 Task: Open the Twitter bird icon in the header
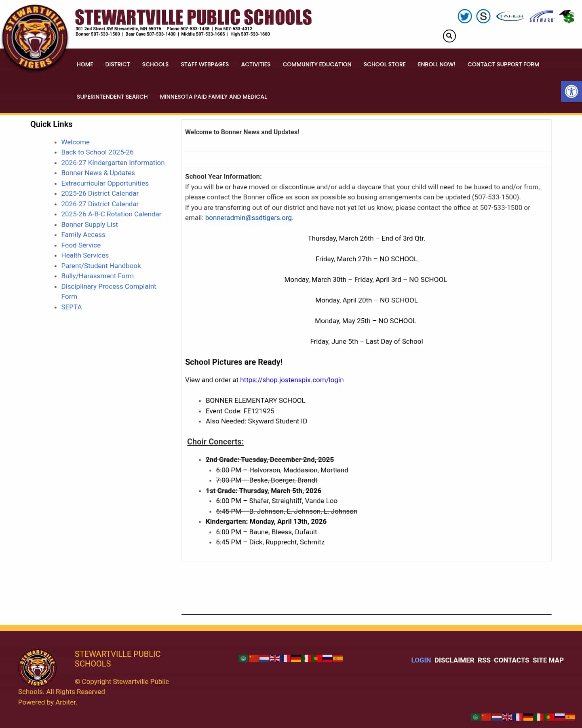coord(465,16)
